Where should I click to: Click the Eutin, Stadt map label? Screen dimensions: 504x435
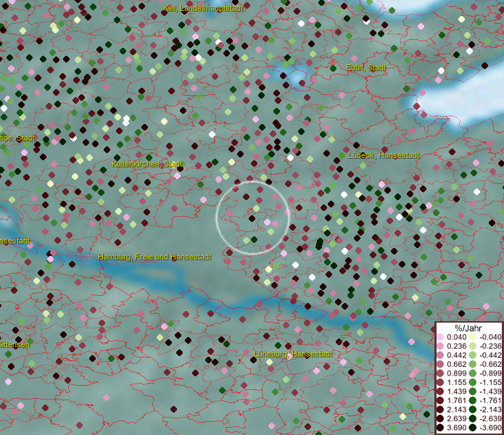(x=365, y=68)
